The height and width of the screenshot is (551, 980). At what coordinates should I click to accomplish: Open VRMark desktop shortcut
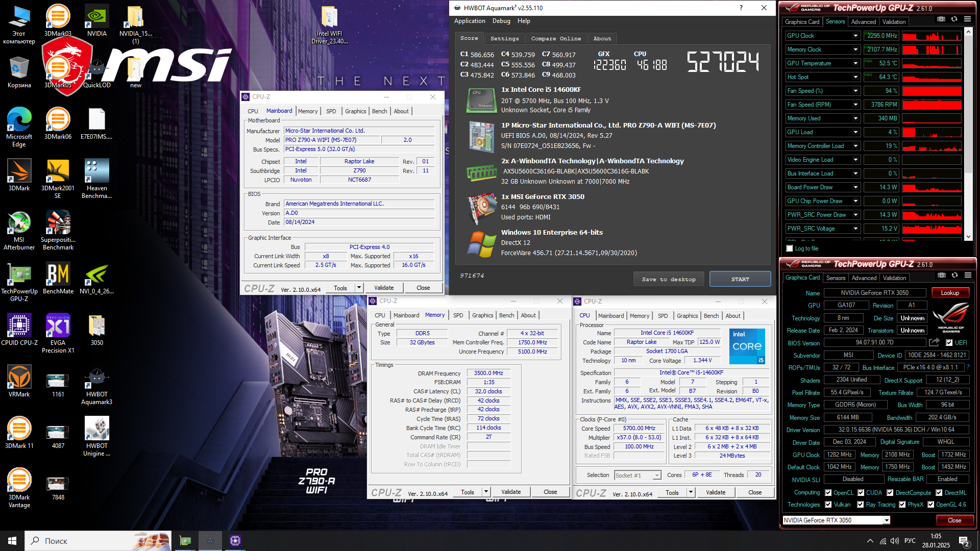tap(19, 381)
